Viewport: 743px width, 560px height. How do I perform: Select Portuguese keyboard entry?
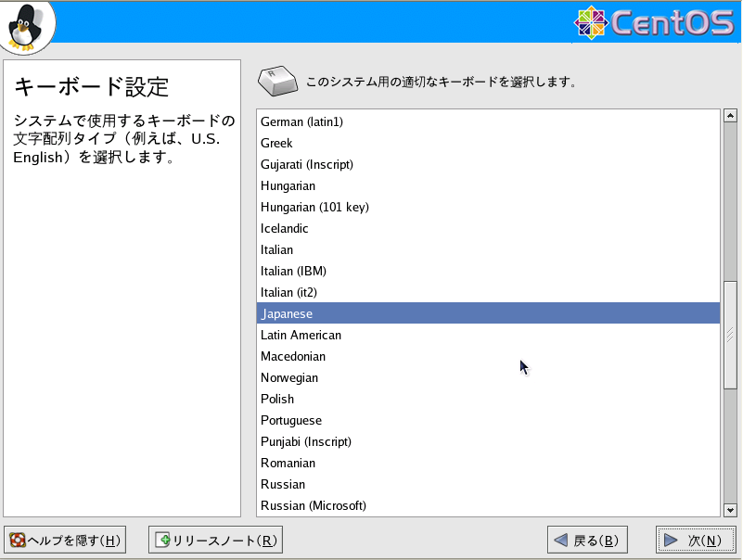pyautogui.click(x=488, y=420)
